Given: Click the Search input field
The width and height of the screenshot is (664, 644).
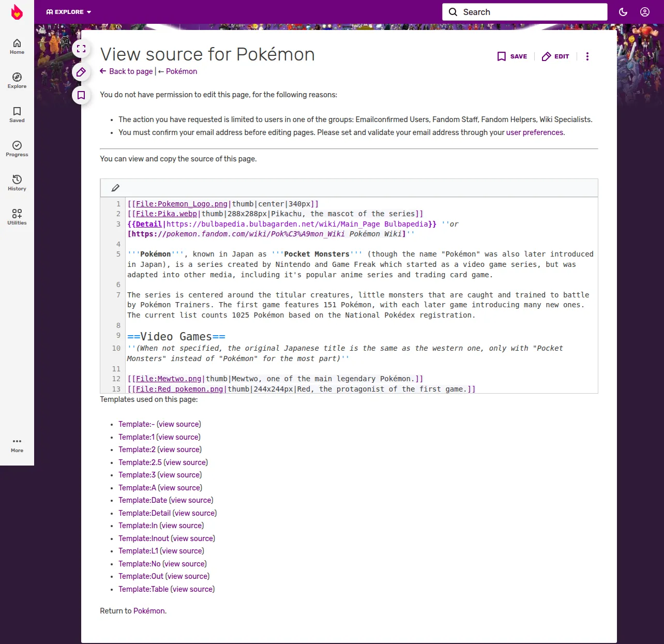Looking at the screenshot, I should click(525, 12).
